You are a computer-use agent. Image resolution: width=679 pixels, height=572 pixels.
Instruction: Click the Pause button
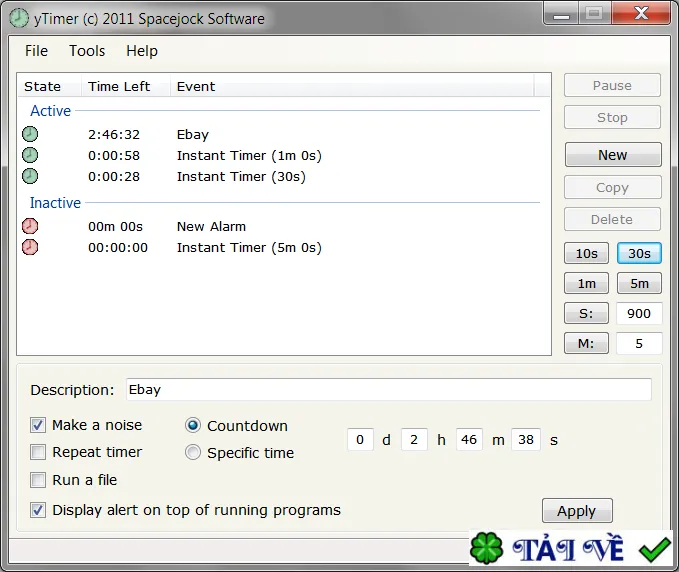click(x=612, y=85)
